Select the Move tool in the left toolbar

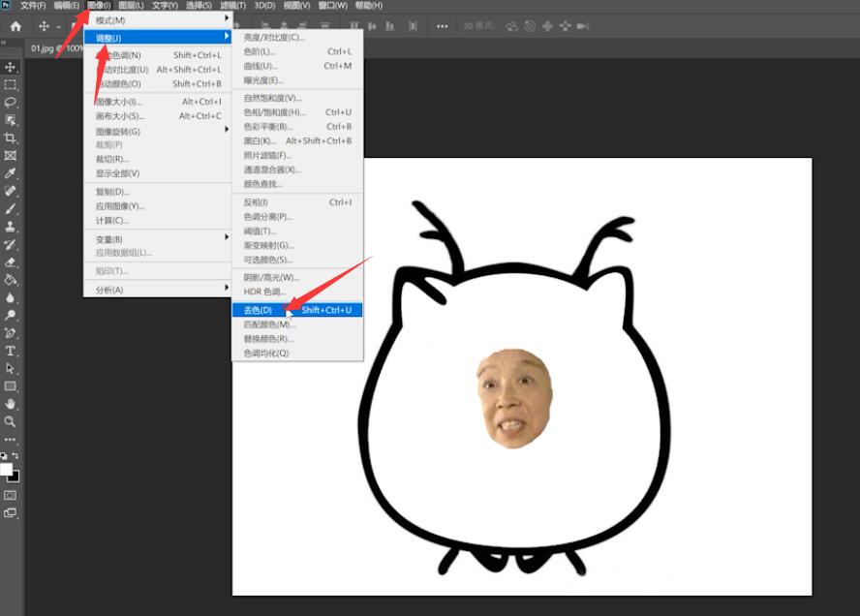(10, 67)
